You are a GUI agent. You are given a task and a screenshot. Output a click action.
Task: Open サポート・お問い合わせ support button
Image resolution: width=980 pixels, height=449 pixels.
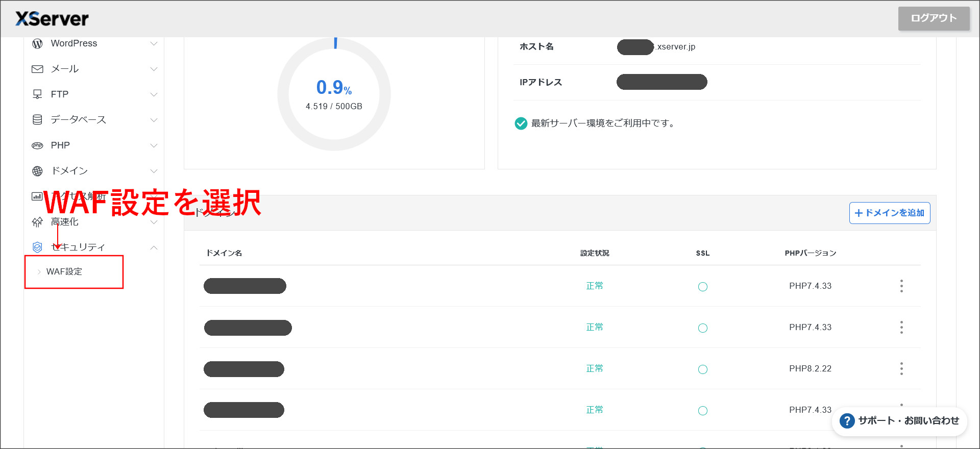tap(900, 421)
